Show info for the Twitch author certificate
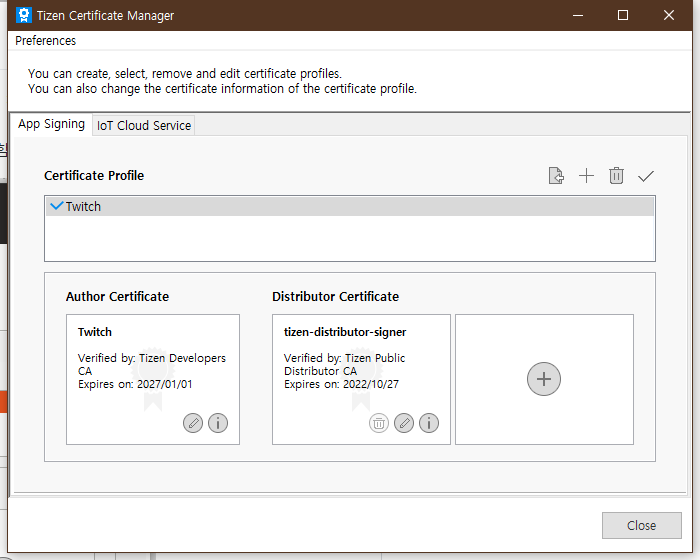The image size is (700, 560). (x=218, y=423)
